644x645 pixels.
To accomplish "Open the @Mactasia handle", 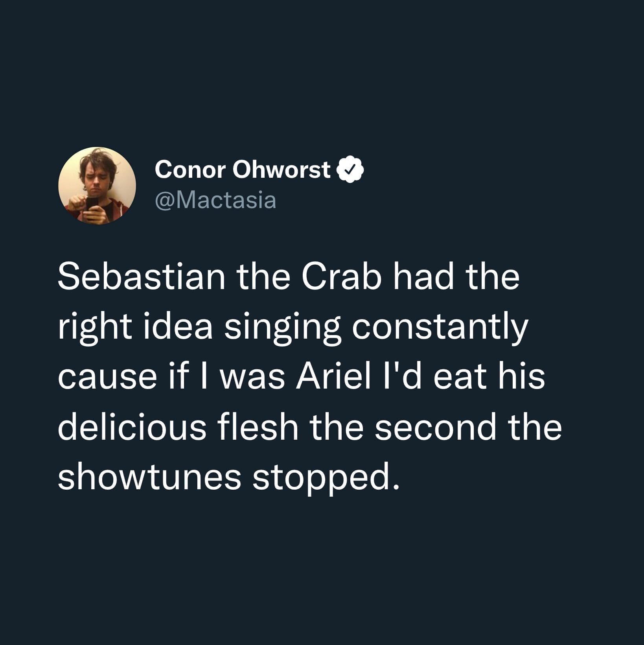I will click(x=215, y=200).
